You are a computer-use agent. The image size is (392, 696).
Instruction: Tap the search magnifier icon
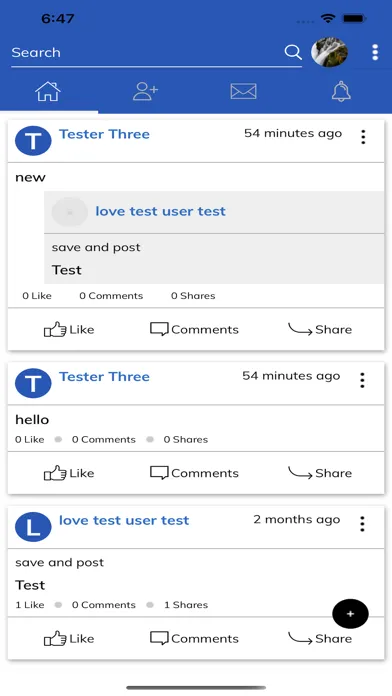(x=293, y=52)
